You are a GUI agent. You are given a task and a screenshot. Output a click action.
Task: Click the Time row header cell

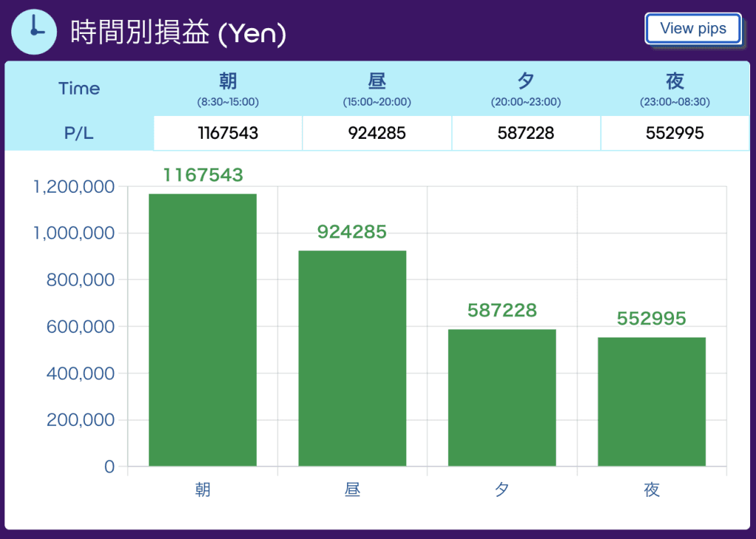pos(79,89)
